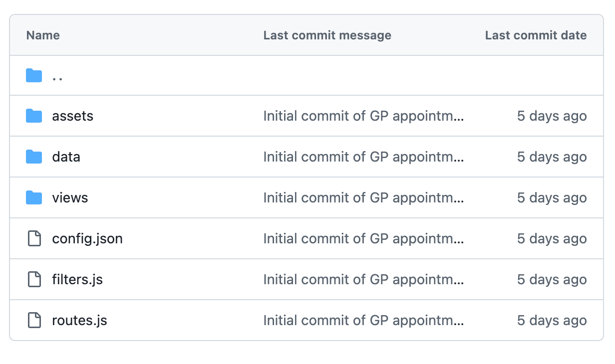Click the '5 days ago' date for data
This screenshot has width=615, height=364.
point(552,157)
